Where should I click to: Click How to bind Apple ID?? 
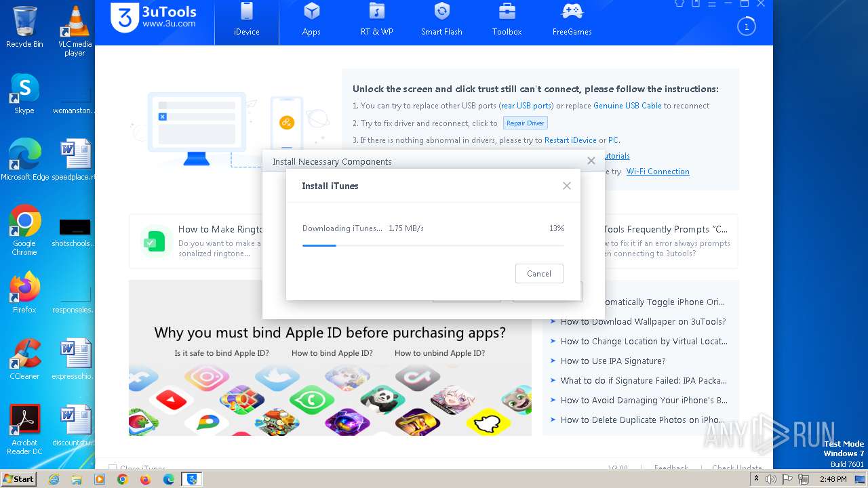point(332,353)
